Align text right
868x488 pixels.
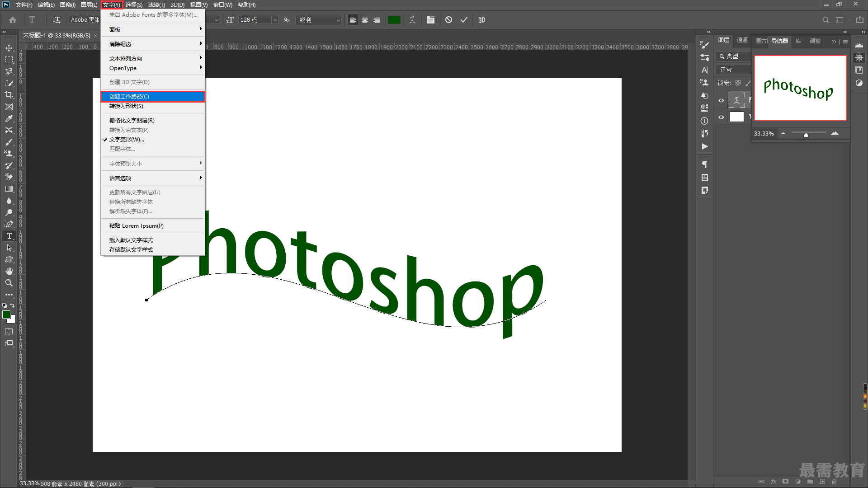pyautogui.click(x=377, y=20)
